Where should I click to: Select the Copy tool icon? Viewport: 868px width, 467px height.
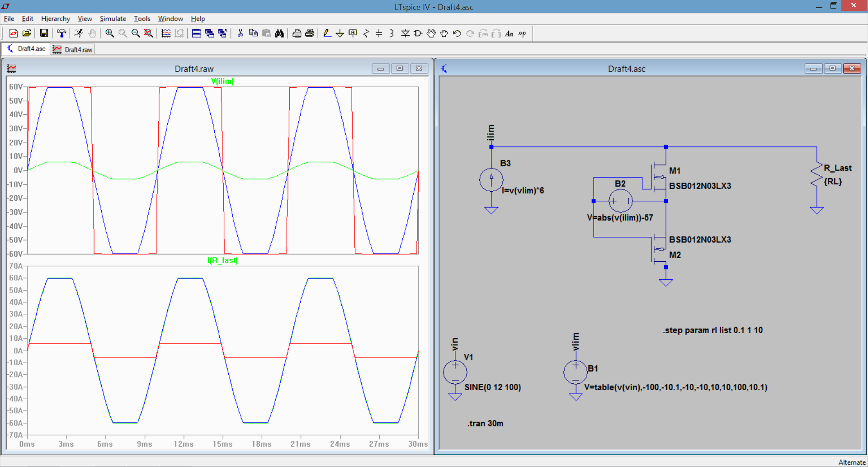coord(253,33)
